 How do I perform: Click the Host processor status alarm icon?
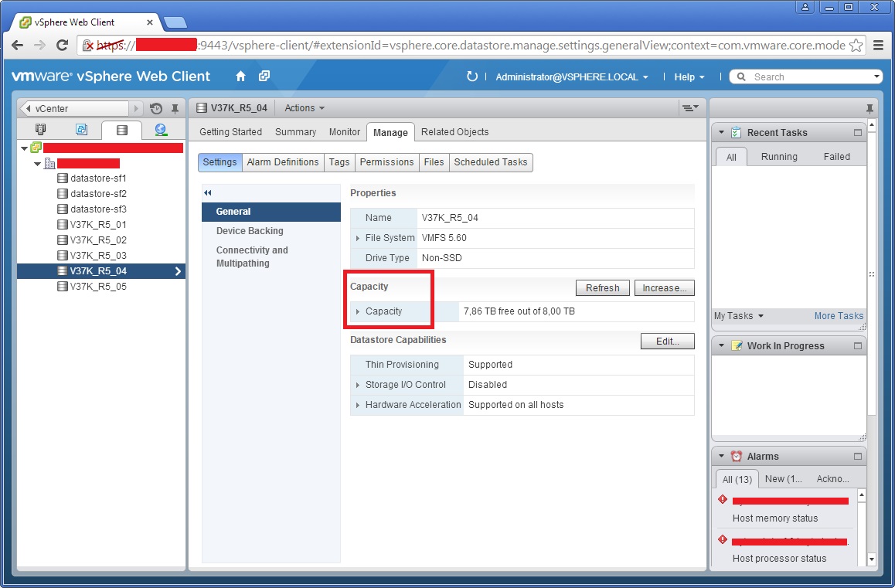[x=723, y=539]
